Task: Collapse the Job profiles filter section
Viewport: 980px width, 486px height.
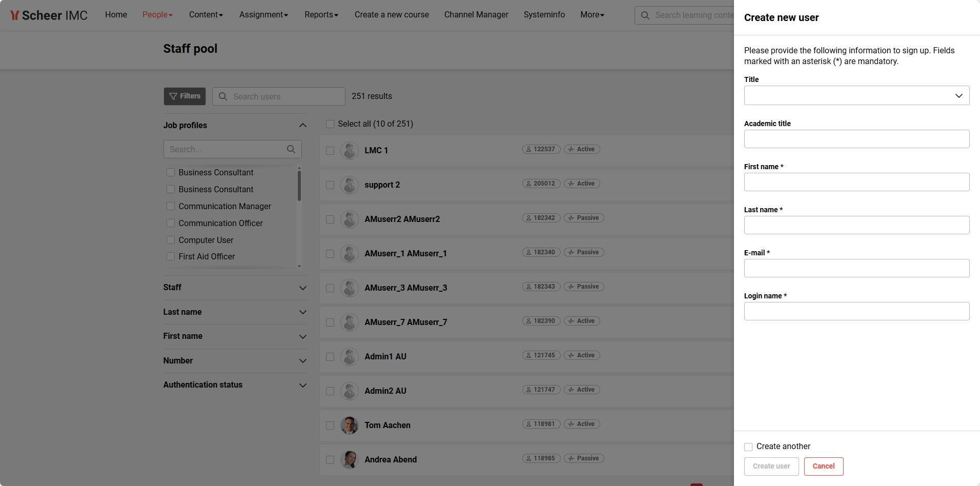Action: [x=303, y=125]
